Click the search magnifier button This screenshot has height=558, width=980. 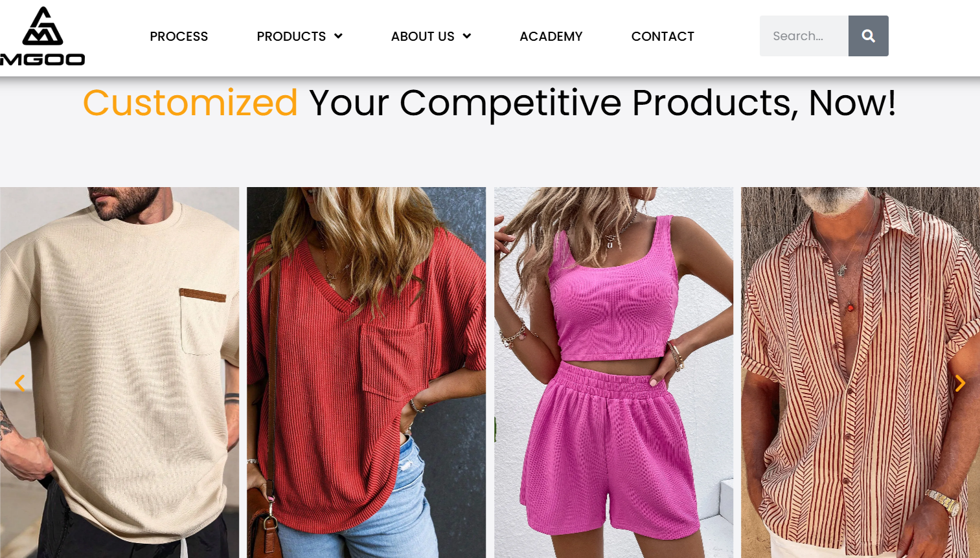(x=868, y=36)
